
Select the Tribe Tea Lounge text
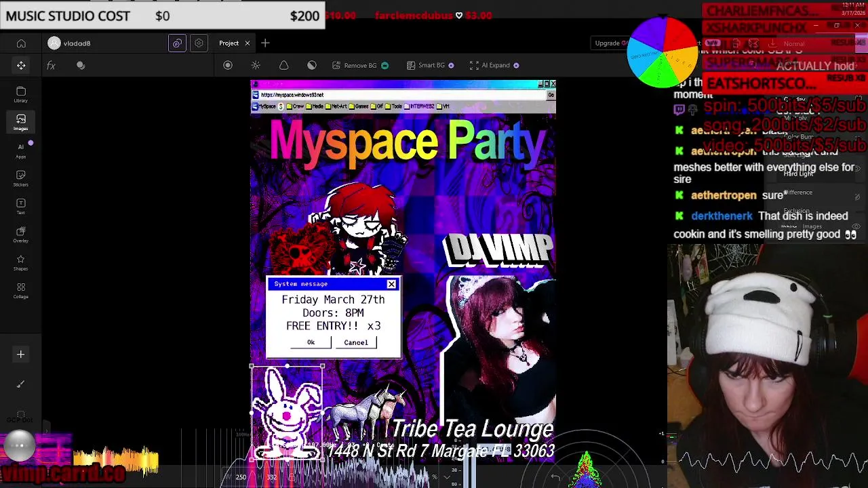click(473, 429)
